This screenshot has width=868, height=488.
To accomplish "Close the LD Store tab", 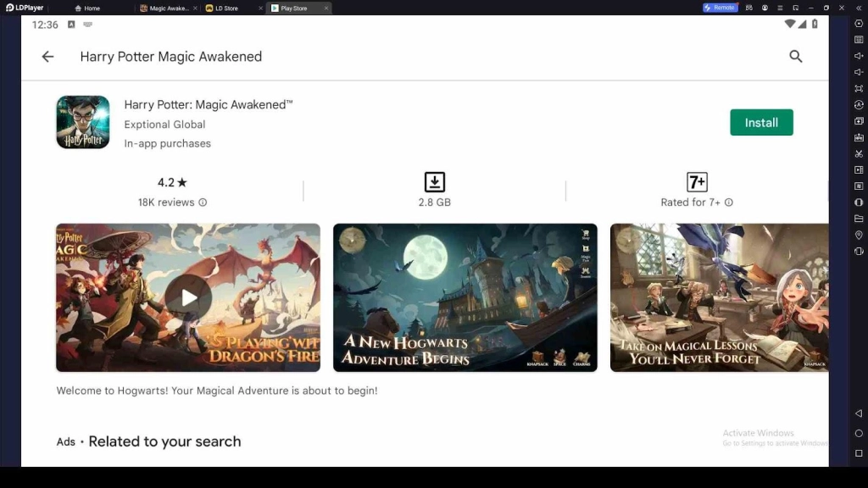I will click(261, 8).
